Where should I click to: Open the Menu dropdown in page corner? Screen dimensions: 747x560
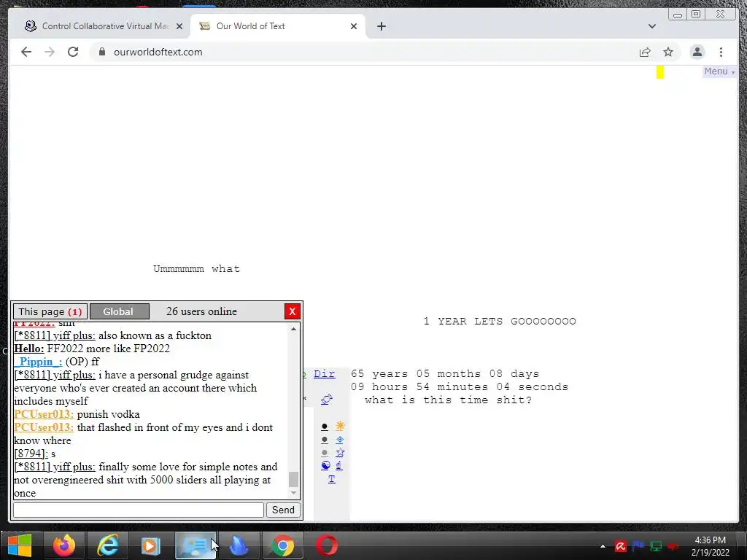coord(719,71)
